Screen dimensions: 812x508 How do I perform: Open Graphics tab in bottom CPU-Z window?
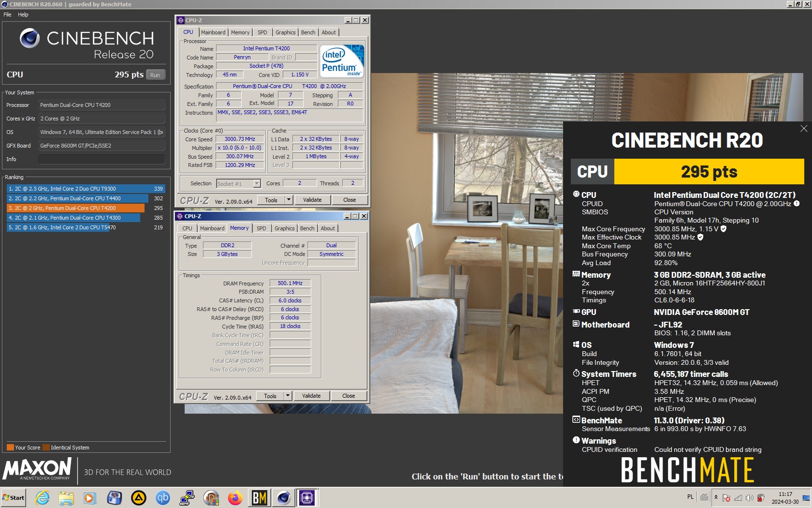click(x=285, y=228)
